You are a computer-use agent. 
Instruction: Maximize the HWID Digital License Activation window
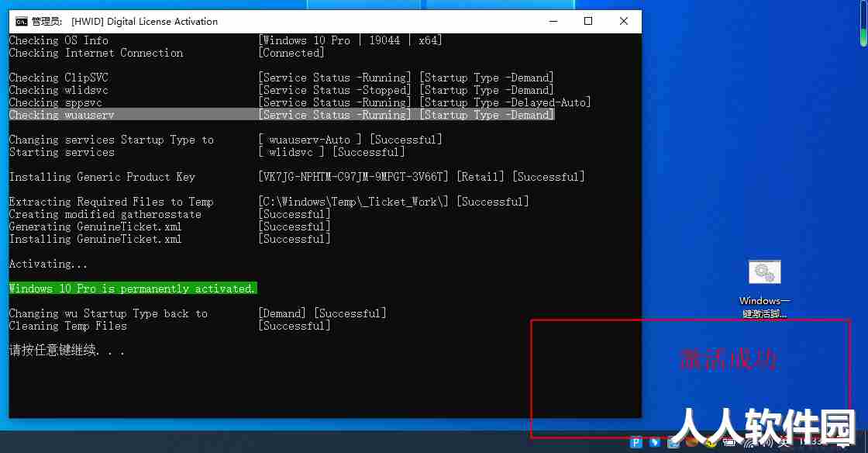(x=588, y=21)
